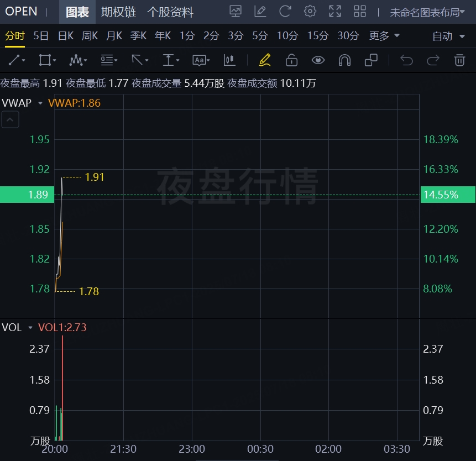Viewport: 476px width, 461px height.
Task: Collapse the VWAP indicator panel arrow
Action: [x=10, y=119]
